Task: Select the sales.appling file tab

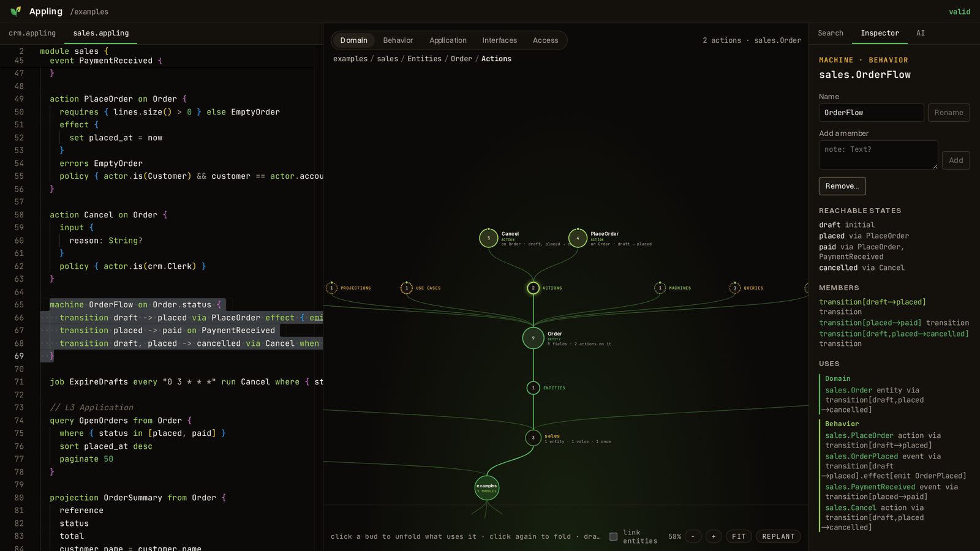Action: pyautogui.click(x=101, y=33)
